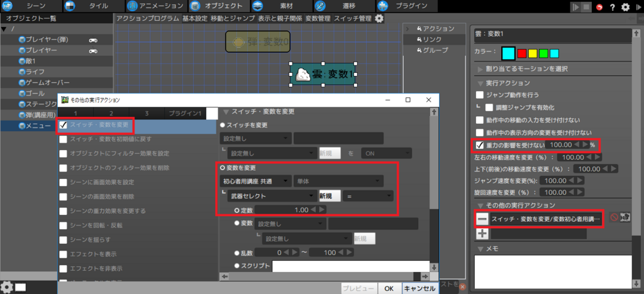Check シーンに画面効果を設定
The image size is (644, 294).
point(64,182)
